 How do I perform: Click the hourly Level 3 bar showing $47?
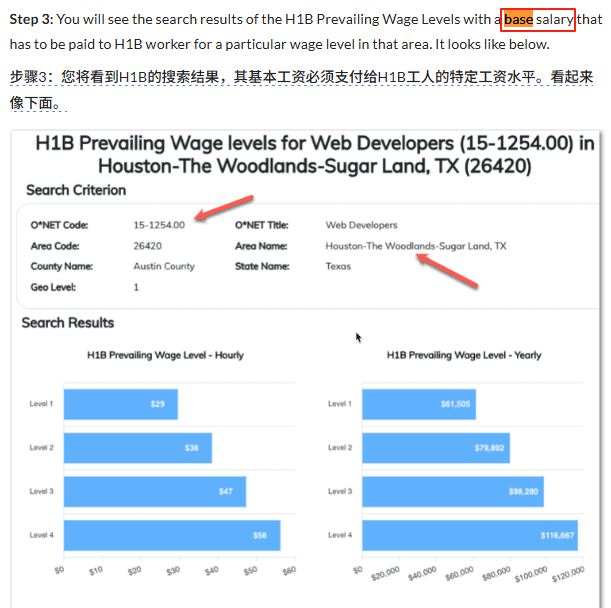click(155, 491)
